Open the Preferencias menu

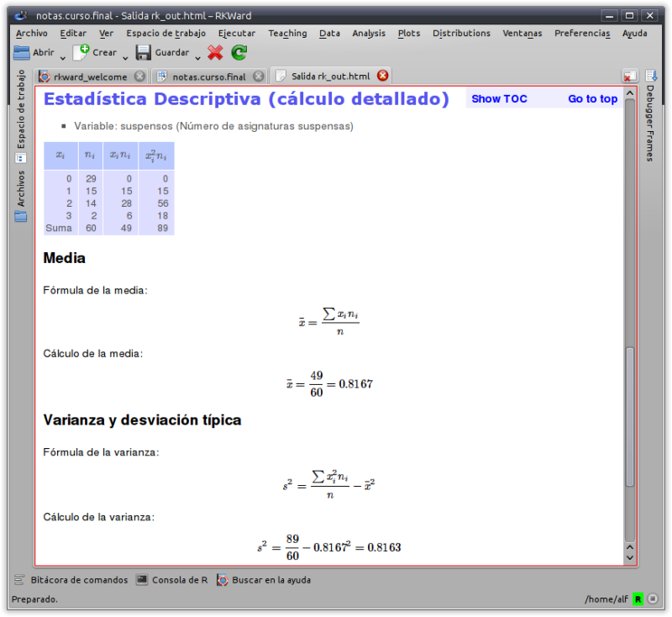tap(582, 34)
